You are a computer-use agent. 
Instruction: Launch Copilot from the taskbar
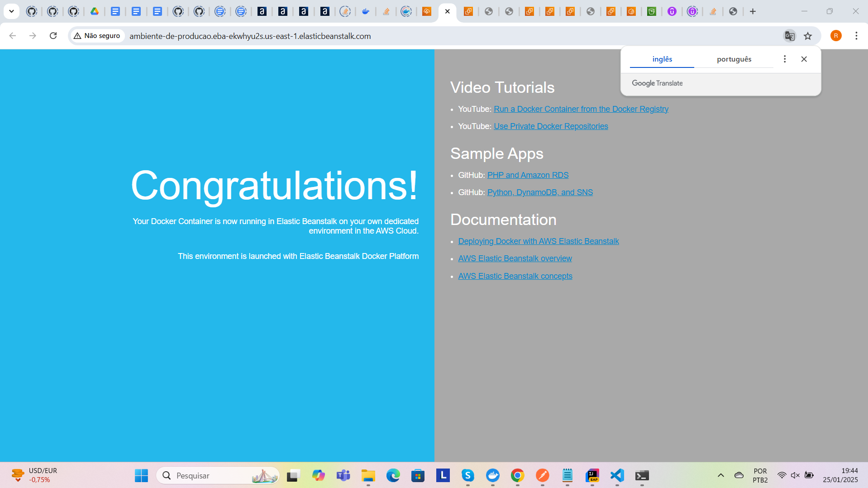[x=319, y=475]
